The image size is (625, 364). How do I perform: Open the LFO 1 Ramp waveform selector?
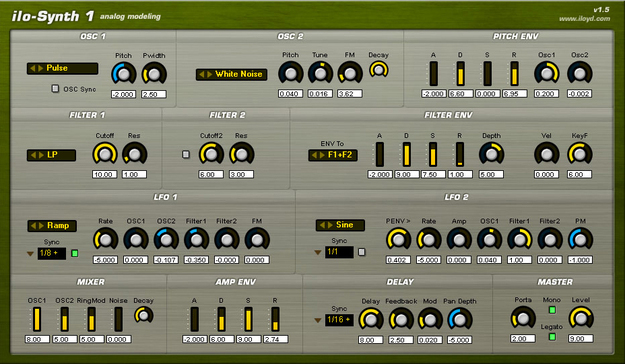52,226
